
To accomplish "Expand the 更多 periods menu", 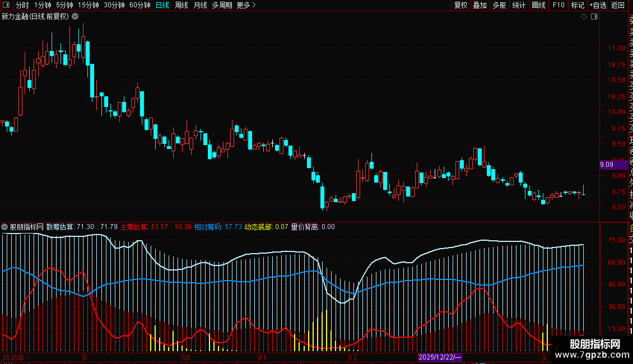I will click(x=246, y=5).
